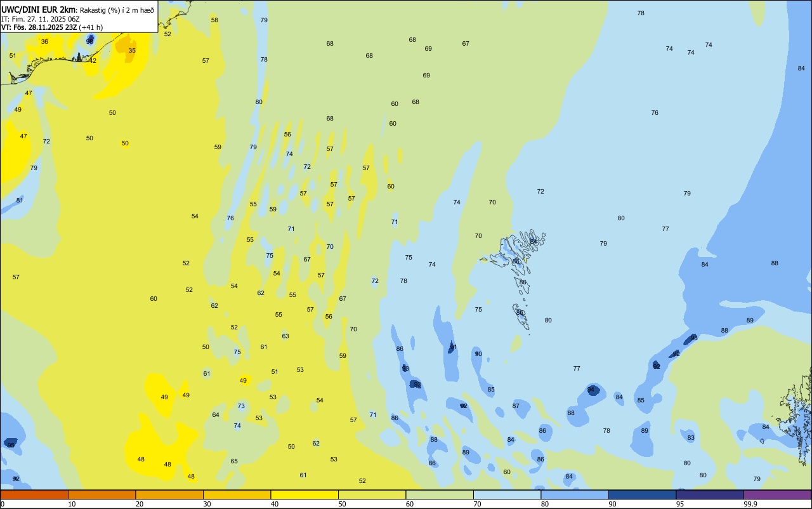
Task: Select the legend tick label '10'
Action: pyautogui.click(x=72, y=504)
